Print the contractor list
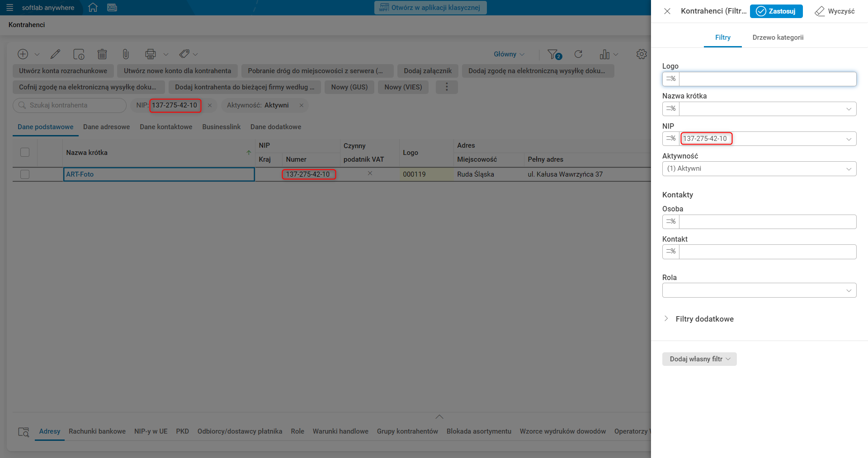The image size is (868, 458). tap(150, 54)
